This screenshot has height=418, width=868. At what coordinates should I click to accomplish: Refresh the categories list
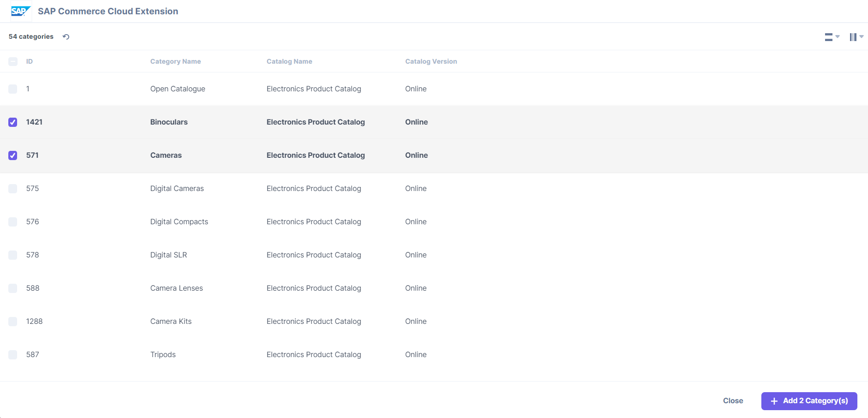pos(66,37)
